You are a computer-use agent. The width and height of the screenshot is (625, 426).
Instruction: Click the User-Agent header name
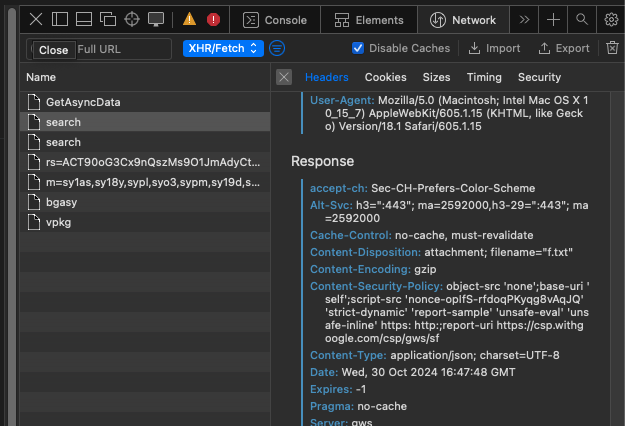pos(342,100)
